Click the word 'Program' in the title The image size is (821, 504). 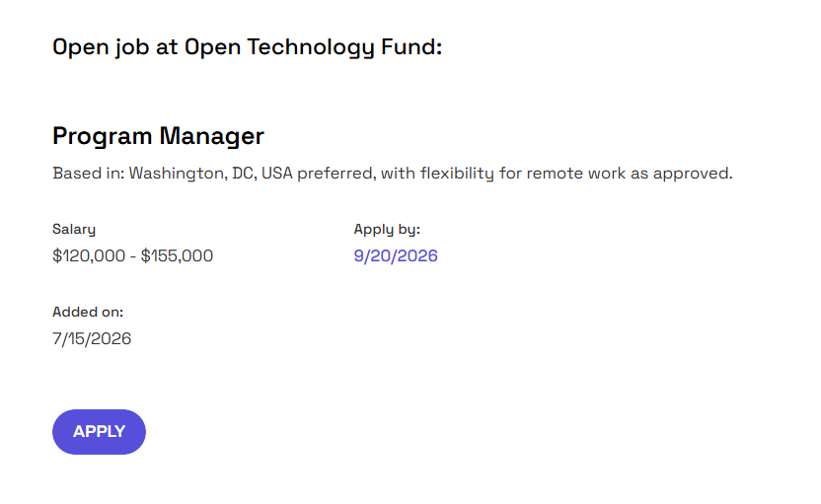[x=102, y=136]
